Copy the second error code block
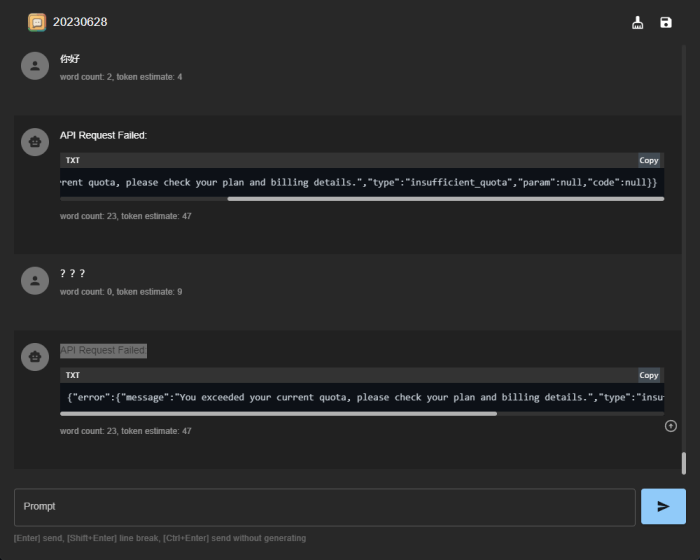This screenshot has height=560, width=700. click(x=649, y=375)
